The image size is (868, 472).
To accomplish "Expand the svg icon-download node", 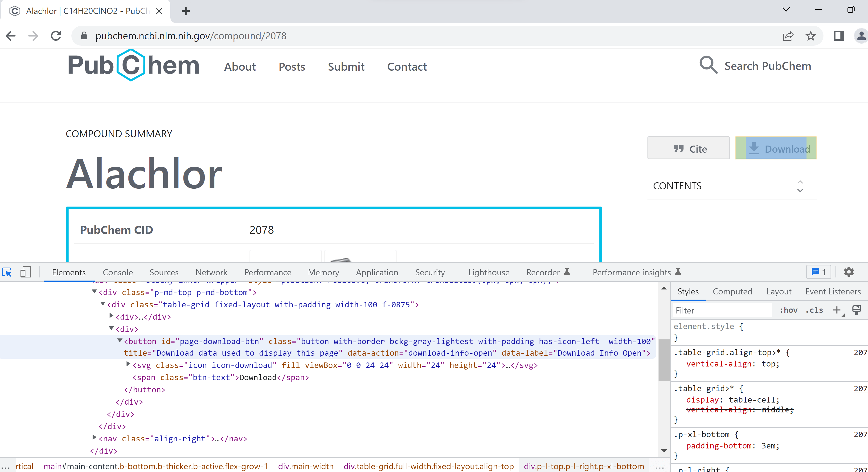I will click(128, 364).
